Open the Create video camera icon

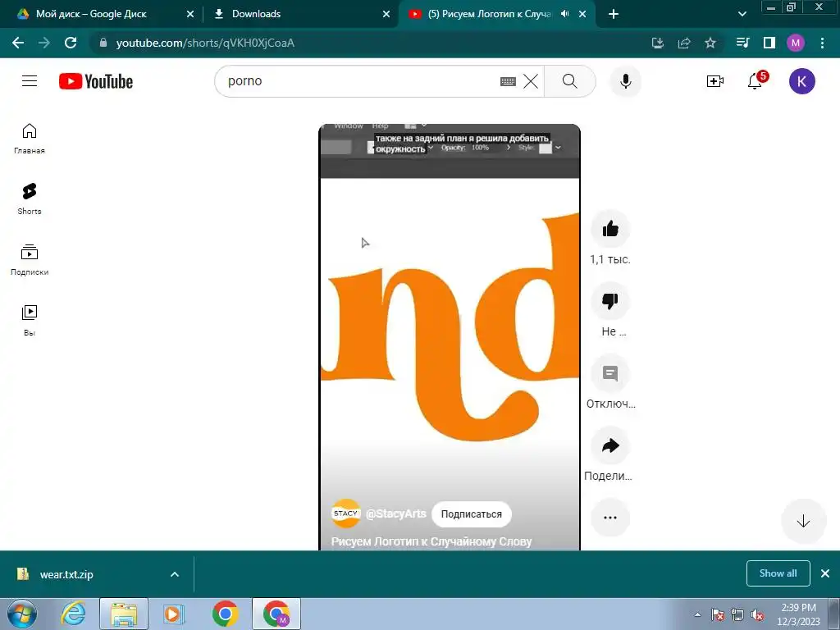pyautogui.click(x=714, y=81)
